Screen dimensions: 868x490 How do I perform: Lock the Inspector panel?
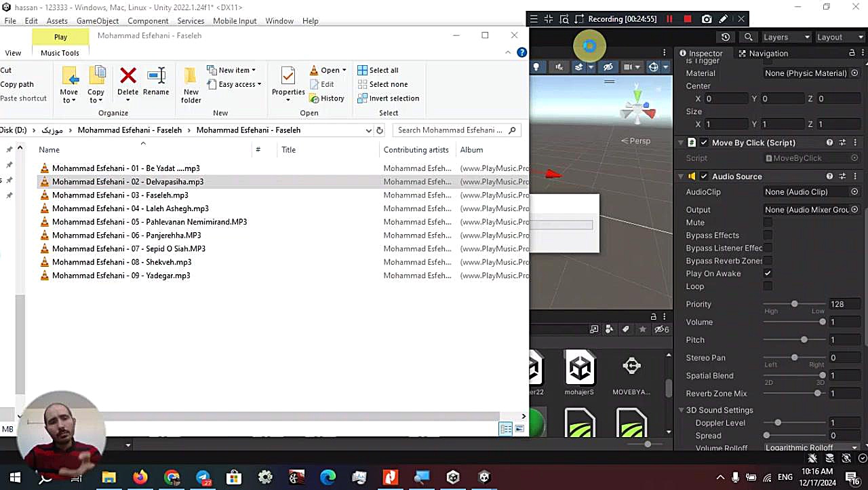pyautogui.click(x=852, y=53)
